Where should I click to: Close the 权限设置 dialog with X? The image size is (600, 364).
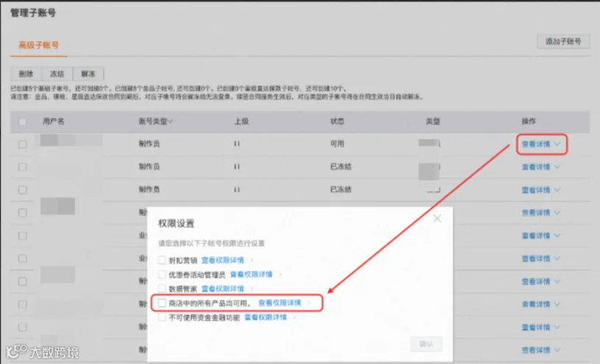[437, 218]
